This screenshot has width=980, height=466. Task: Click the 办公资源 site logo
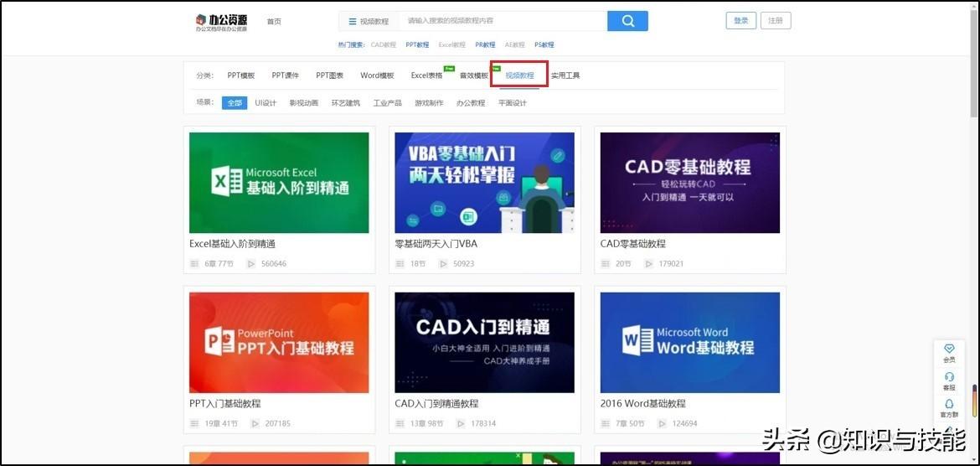coord(221,22)
